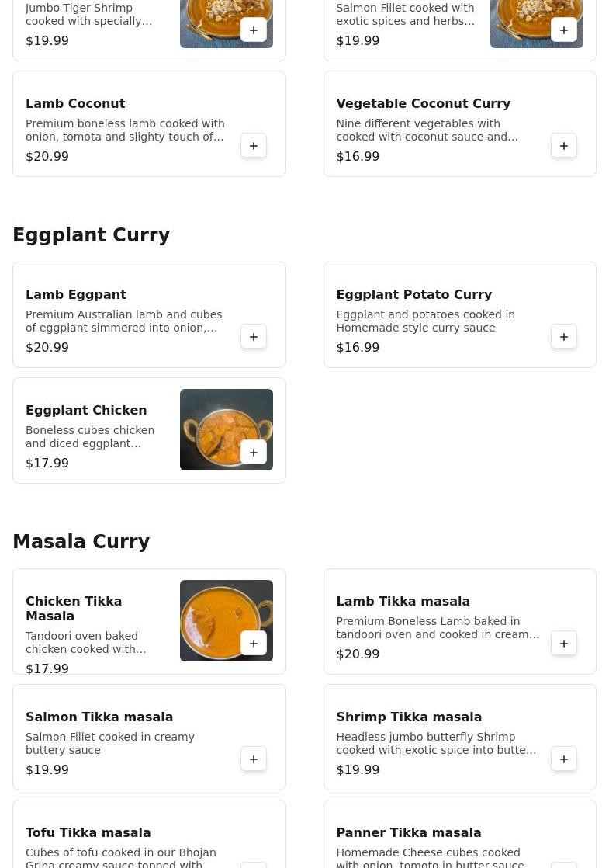609x868 pixels.
Task: Add the Salmon Fillet curry dish
Action: [x=564, y=30]
